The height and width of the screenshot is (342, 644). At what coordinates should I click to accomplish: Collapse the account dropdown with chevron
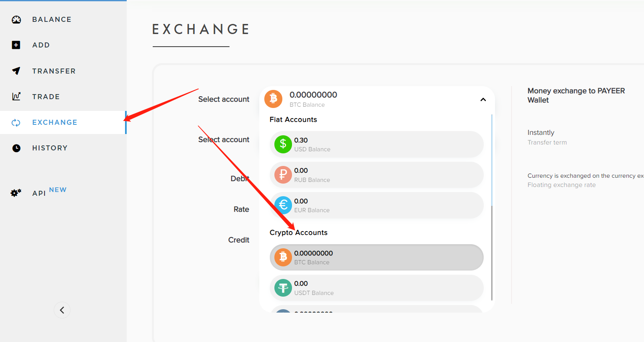click(483, 100)
